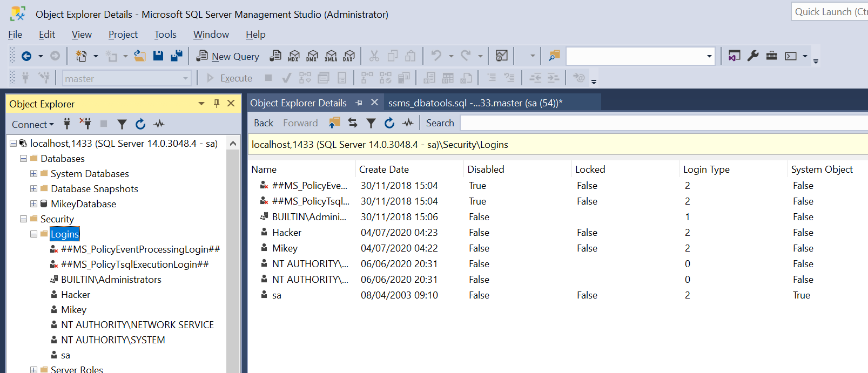The height and width of the screenshot is (373, 868).
Task: Select the Hacker login in the tree
Action: click(76, 295)
